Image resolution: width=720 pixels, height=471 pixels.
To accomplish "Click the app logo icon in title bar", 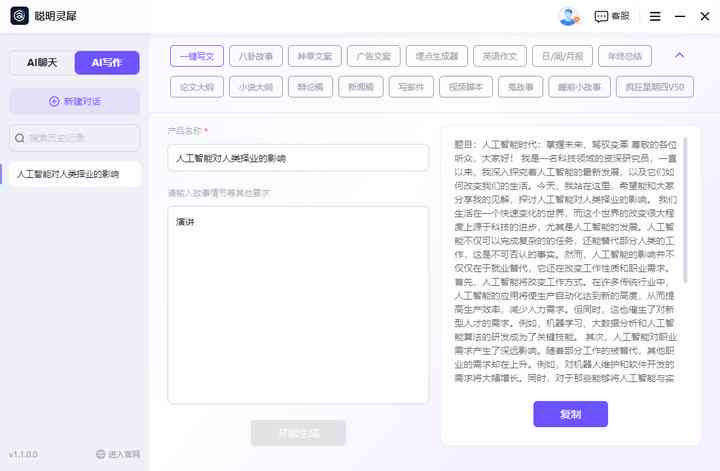I will tap(19, 16).
